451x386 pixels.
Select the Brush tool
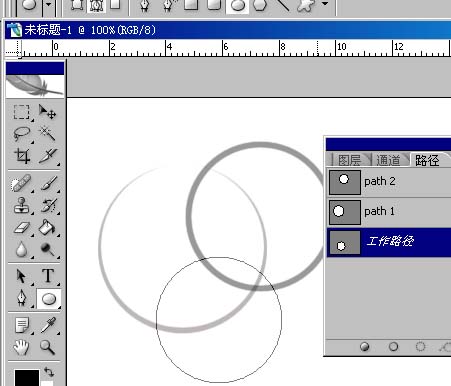49,183
